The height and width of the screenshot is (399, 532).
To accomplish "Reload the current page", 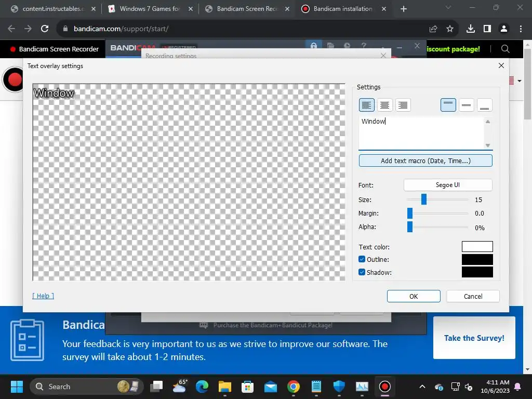I will click(45, 29).
